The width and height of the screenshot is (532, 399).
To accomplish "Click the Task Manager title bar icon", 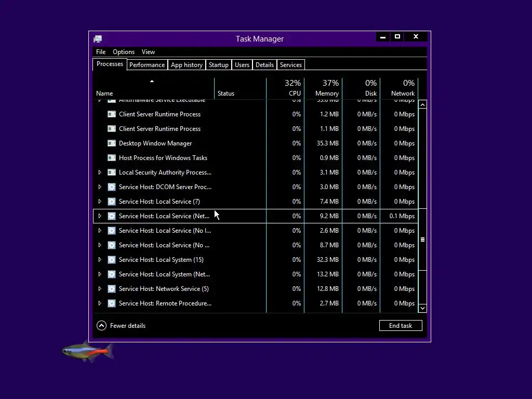I will coord(98,39).
